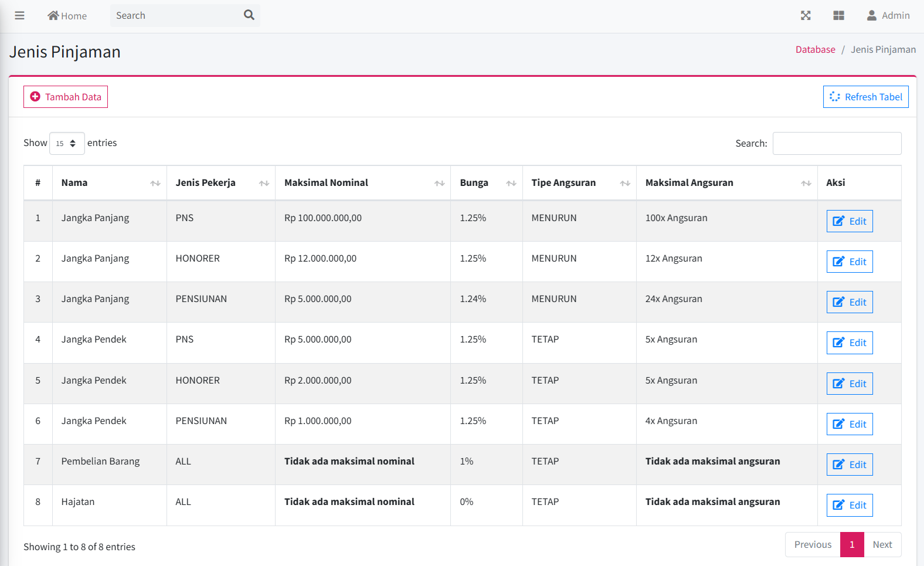Viewport: 924px width, 566px height.
Task: Sort table by Nama column arrows
Action: point(155,184)
